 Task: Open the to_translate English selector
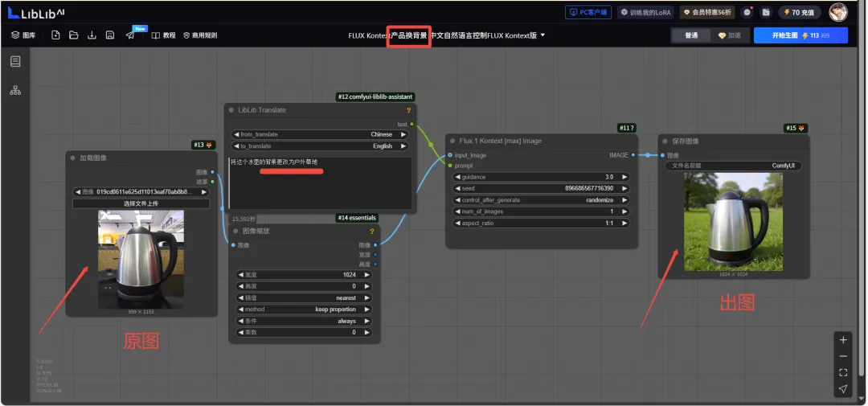click(319, 146)
